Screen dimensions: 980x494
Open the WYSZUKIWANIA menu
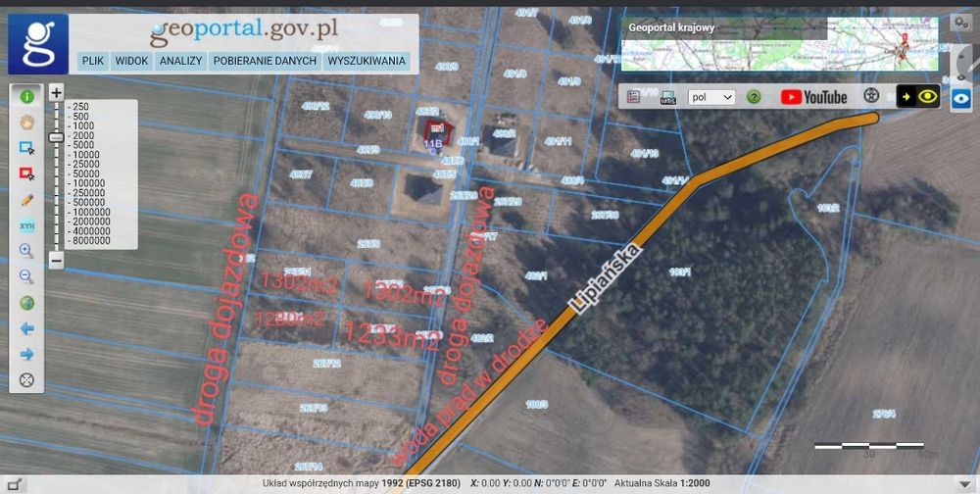point(367,62)
